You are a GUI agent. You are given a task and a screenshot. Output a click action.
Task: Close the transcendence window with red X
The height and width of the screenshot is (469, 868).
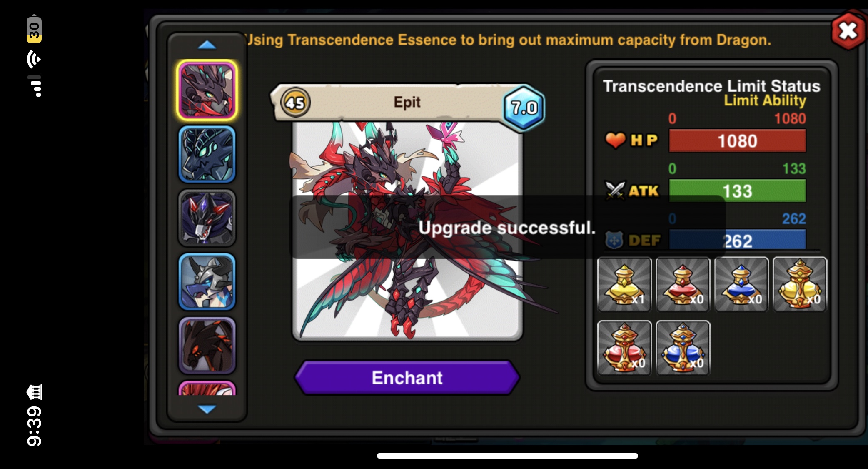(848, 31)
